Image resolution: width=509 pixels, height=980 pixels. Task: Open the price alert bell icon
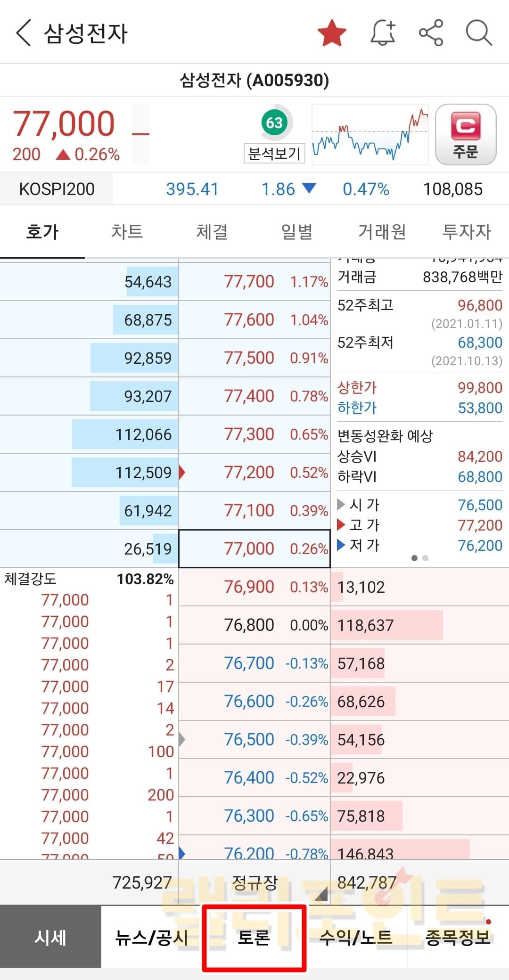tap(383, 33)
